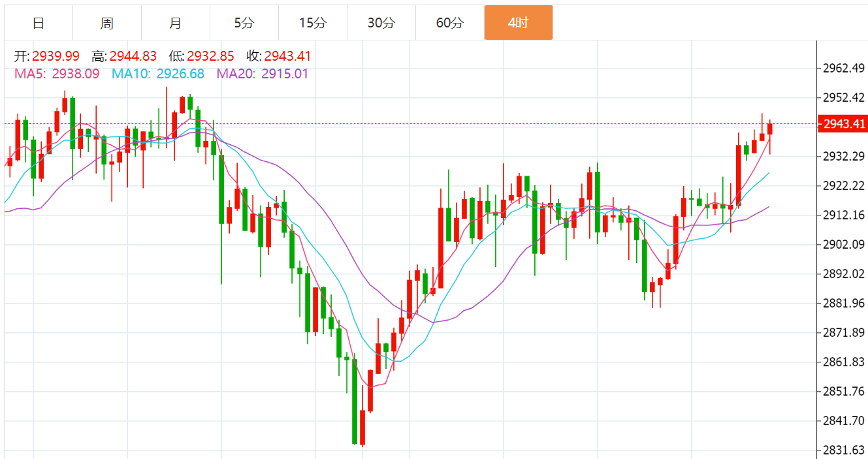Click the 2841.70 price axis label
This screenshot has height=459, width=868.
tap(844, 421)
